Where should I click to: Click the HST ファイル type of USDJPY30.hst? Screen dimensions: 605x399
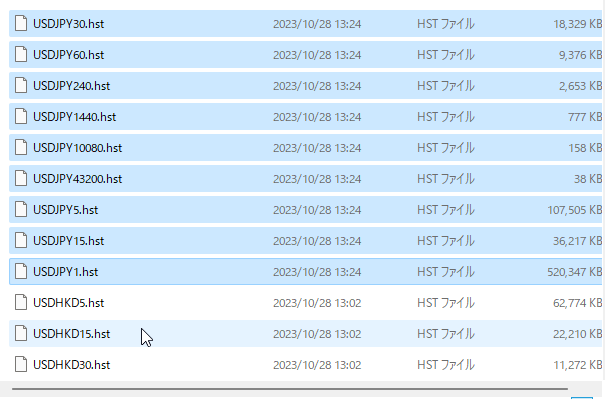446,24
